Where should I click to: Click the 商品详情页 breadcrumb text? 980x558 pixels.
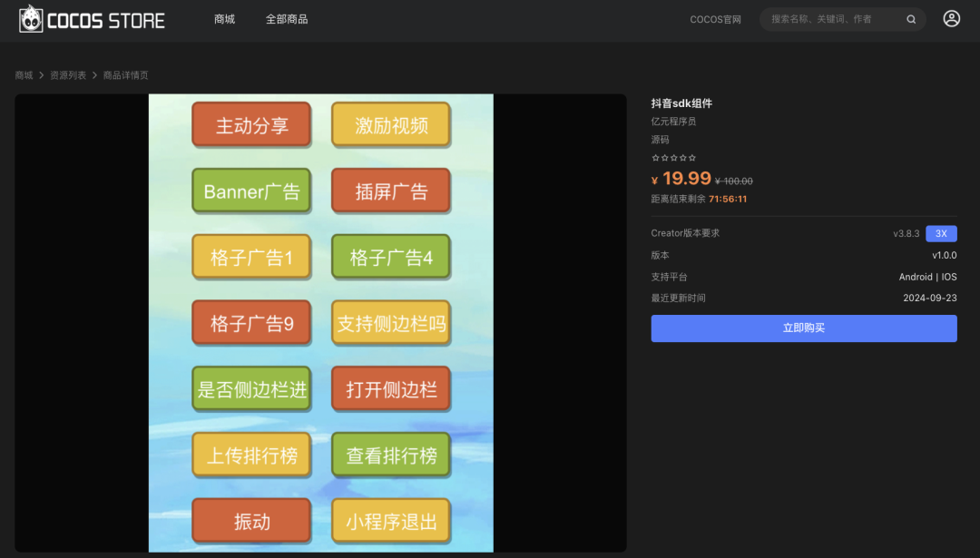tap(125, 75)
